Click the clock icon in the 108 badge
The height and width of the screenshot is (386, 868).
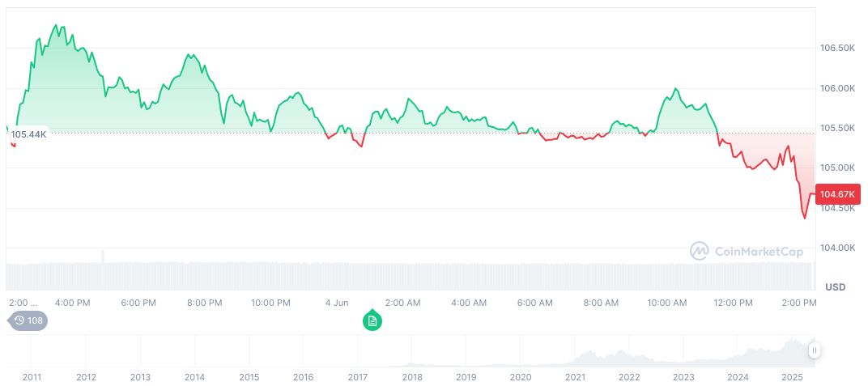pos(19,320)
